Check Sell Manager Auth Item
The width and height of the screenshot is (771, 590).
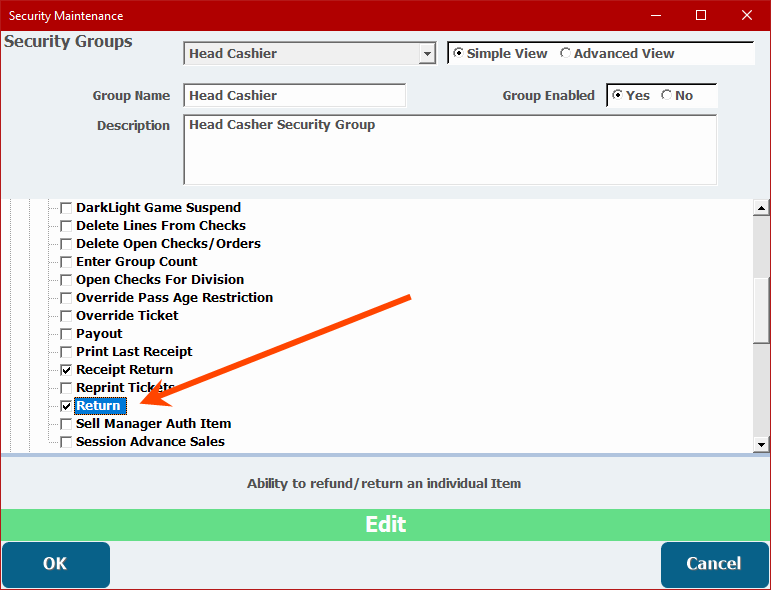tap(67, 424)
